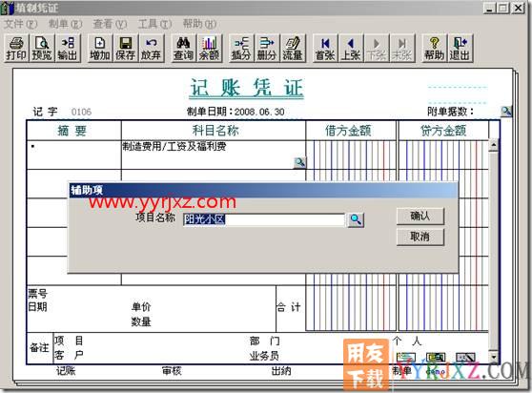Screen dimensions: 532x393
Task: Select the 制造费用/工资及福利费 subject cell
Action: click(x=213, y=155)
